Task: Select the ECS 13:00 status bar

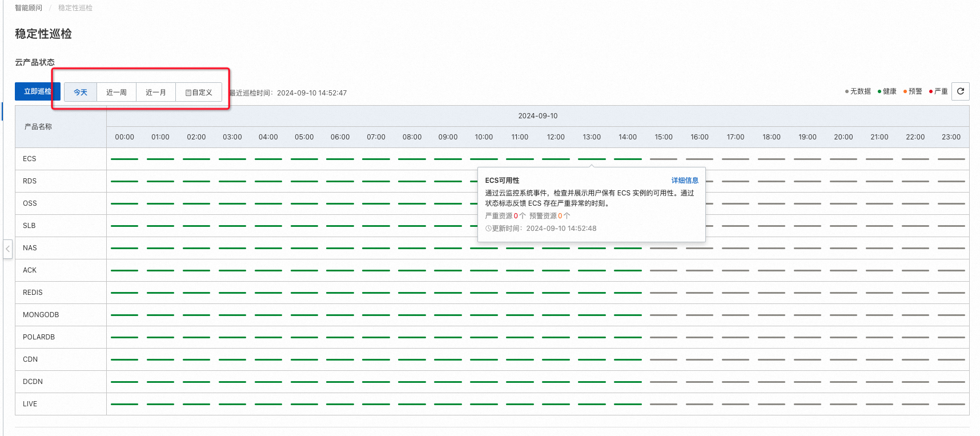Action: coord(592,159)
